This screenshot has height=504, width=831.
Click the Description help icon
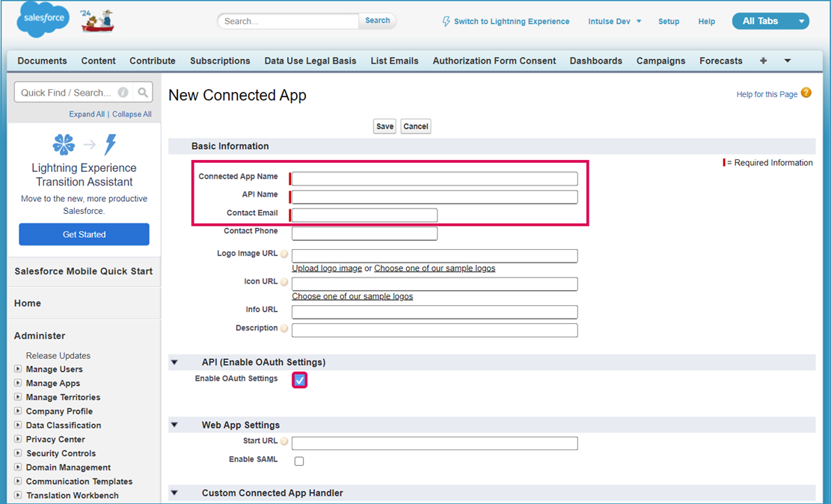(284, 328)
